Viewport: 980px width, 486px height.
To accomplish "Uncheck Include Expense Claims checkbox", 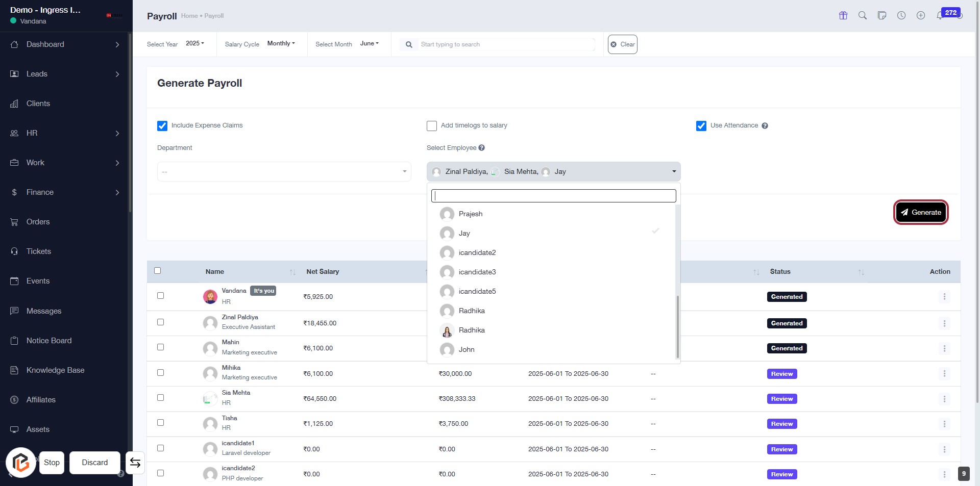I will (x=162, y=126).
